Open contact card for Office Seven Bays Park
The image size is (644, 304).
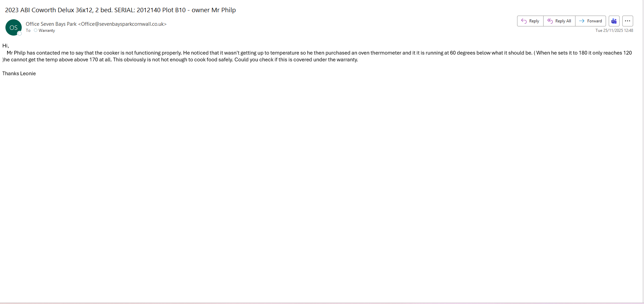[x=51, y=24]
